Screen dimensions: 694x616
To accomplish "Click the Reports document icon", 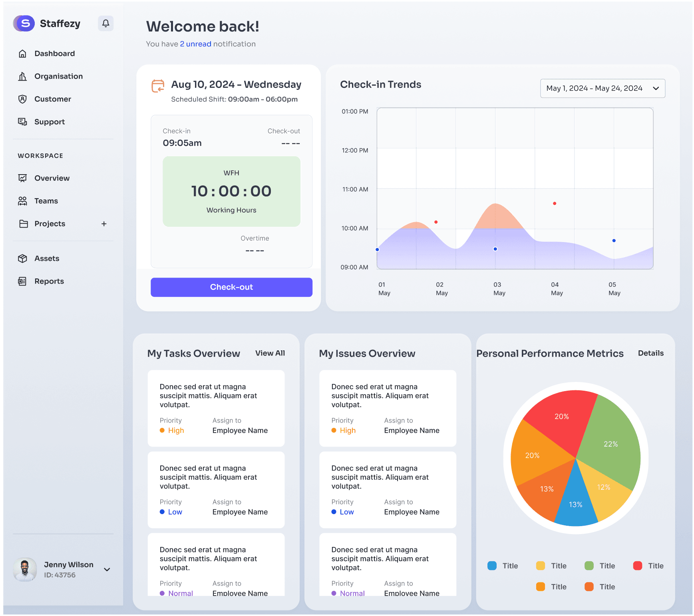I will [22, 281].
